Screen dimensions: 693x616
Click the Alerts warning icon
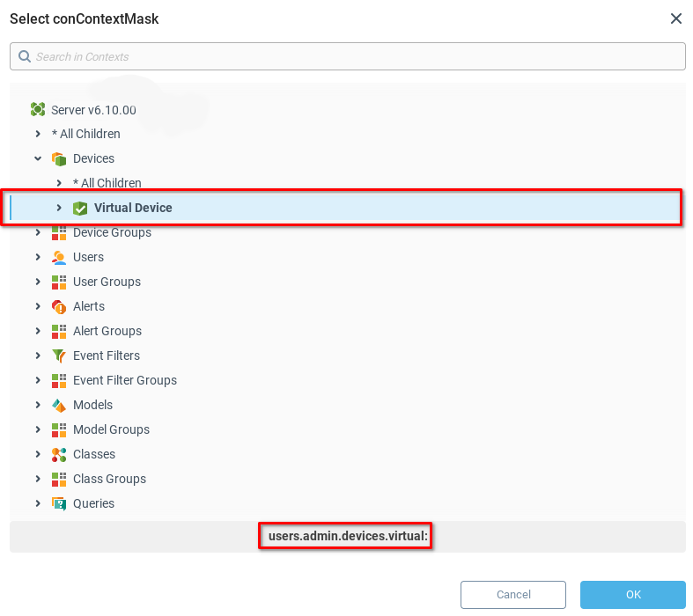pos(59,306)
